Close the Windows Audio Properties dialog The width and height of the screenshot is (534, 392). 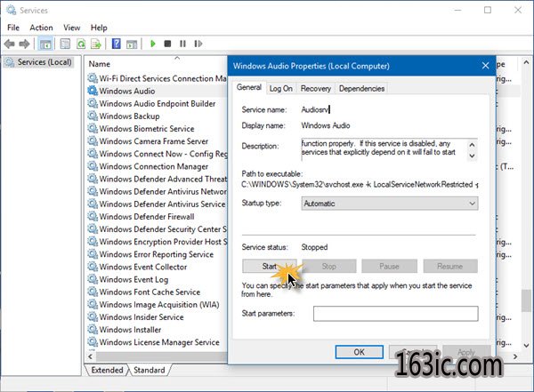tap(486, 66)
